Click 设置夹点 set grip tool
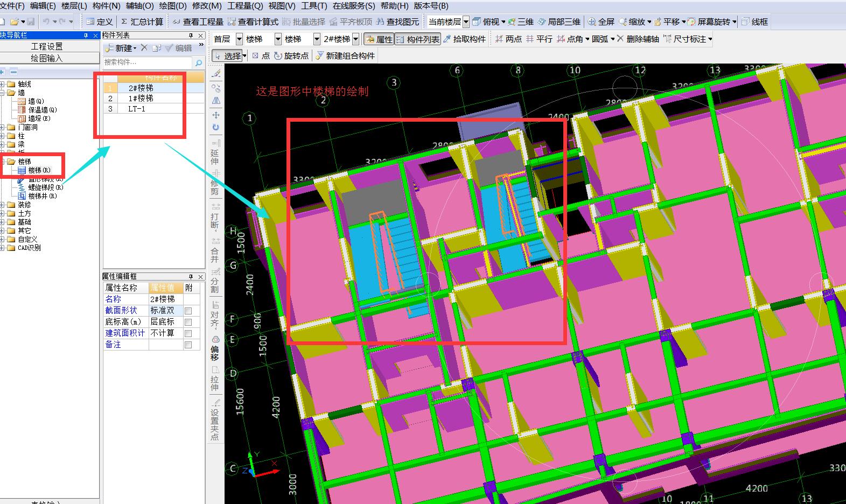846x504 pixels. tap(215, 420)
